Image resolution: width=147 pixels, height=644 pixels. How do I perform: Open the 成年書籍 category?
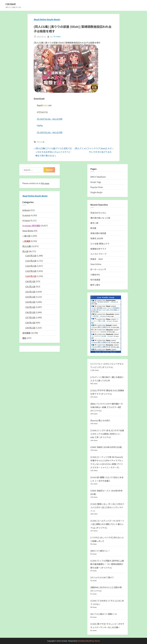26,333
